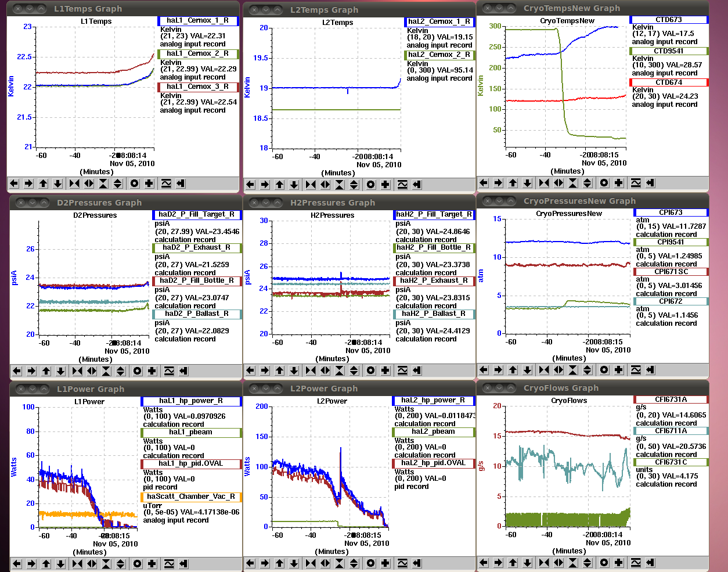Click the wave auto-scale icon in CryoTempsNew Graph
Image resolution: width=728 pixels, height=572 pixels.
636,183
